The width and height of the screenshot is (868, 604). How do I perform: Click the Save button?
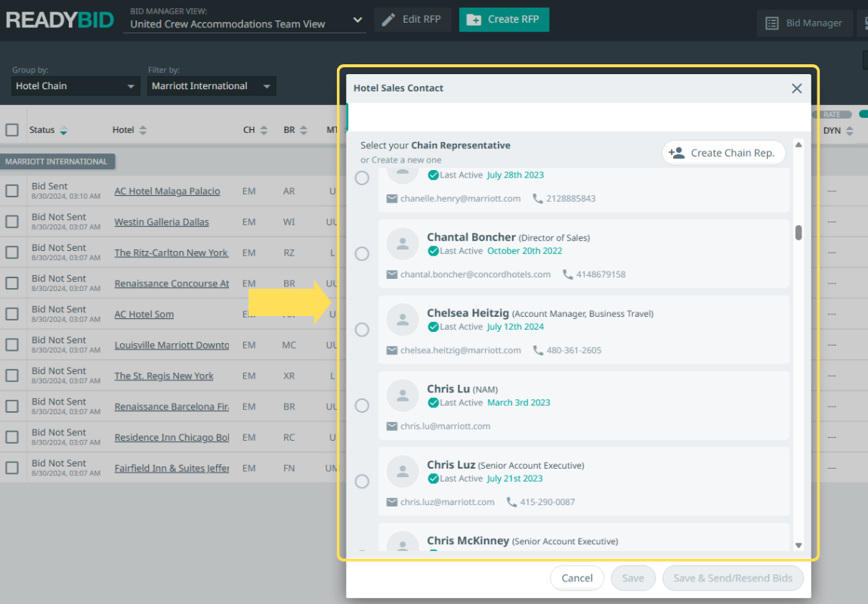[x=633, y=578]
